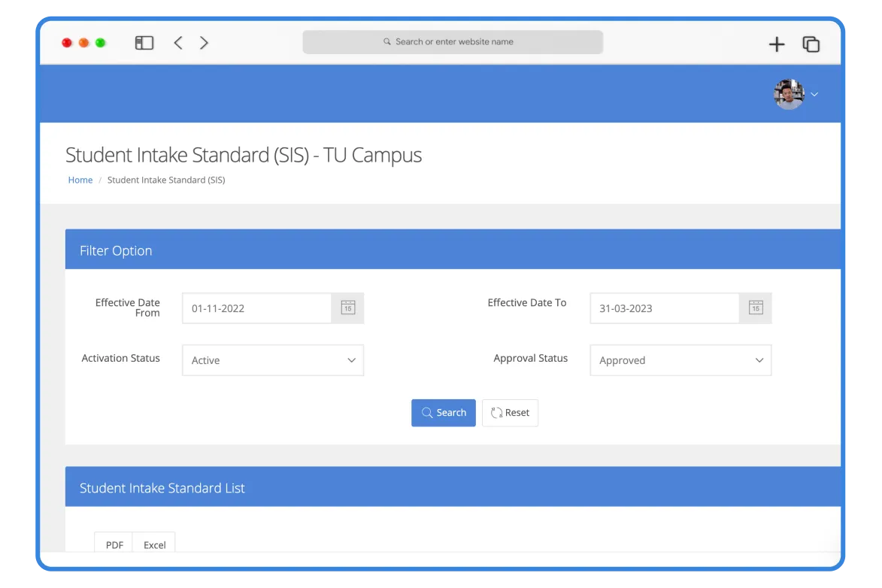Image resolution: width=882 pixels, height=588 pixels.
Task: Open a new tab with the plus icon
Action: [776, 44]
